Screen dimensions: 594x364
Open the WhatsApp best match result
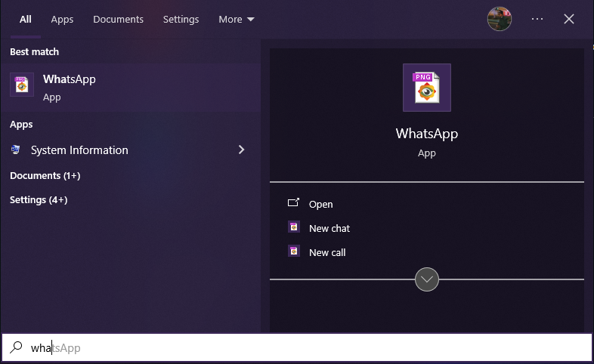click(130, 88)
